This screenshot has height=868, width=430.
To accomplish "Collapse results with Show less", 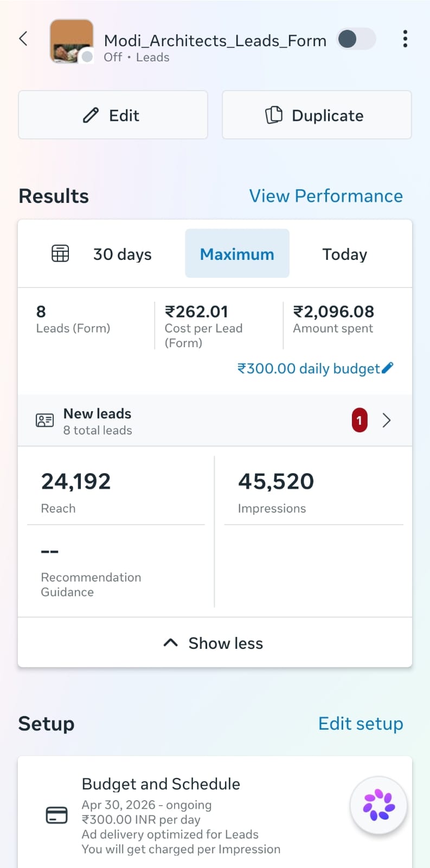I will pyautogui.click(x=215, y=643).
